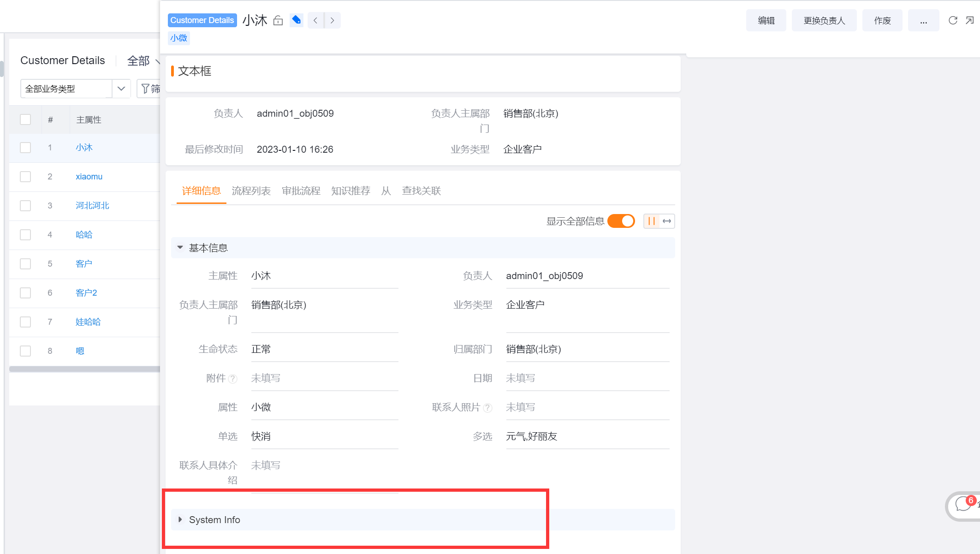Click the 最后修改时间 value 2023-01-10 16:26
Viewport: 980px width, 554px height.
295,149
